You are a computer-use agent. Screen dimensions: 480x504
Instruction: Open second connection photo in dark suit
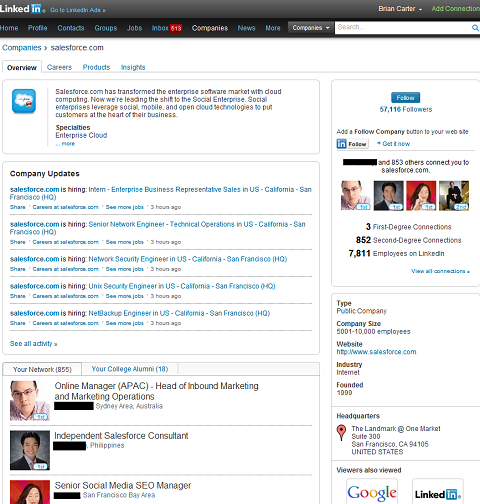pyautogui.click(x=388, y=195)
